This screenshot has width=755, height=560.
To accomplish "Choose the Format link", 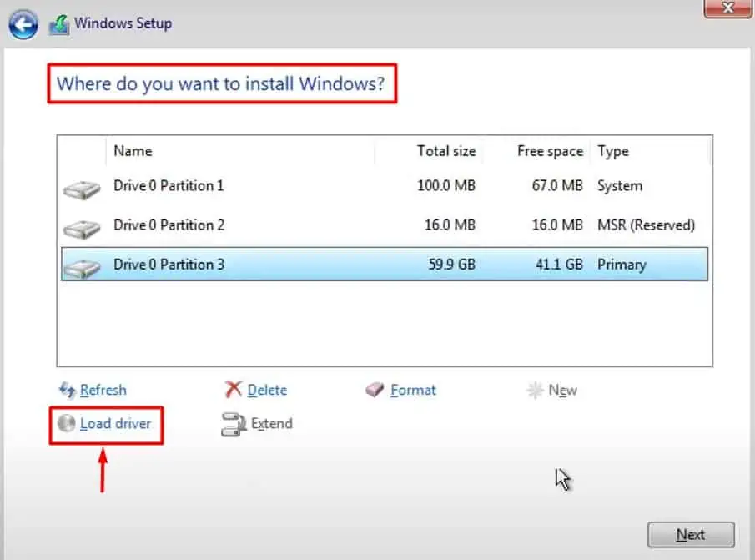I will coord(413,390).
